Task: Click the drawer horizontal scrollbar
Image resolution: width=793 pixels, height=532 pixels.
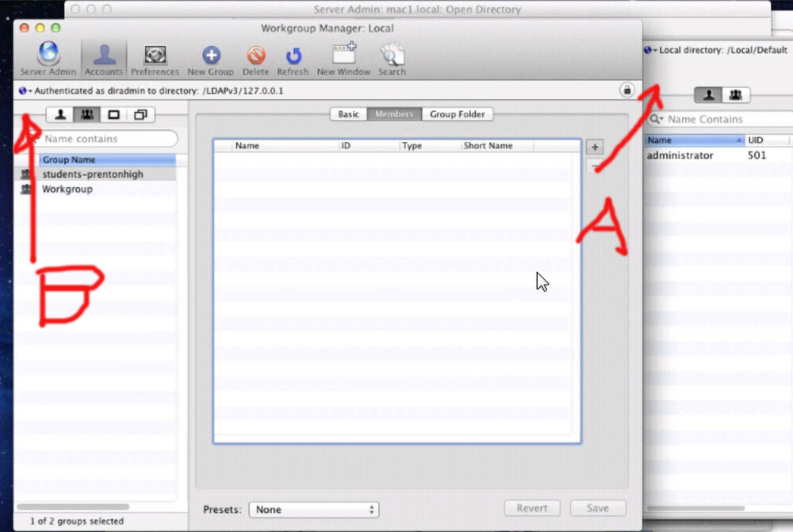Action: pos(696,508)
